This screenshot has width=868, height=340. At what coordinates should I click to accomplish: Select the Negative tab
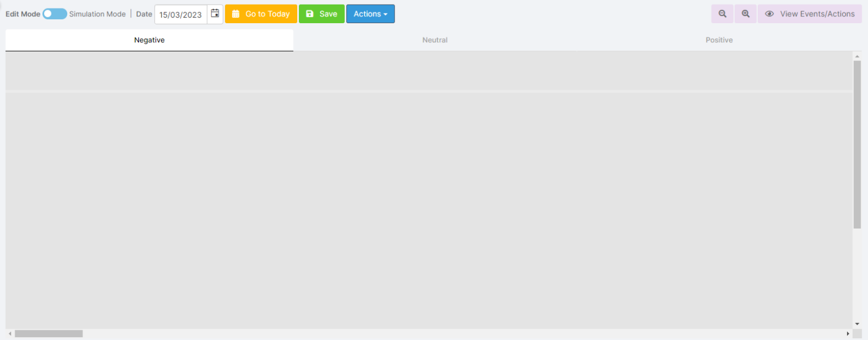(x=149, y=40)
